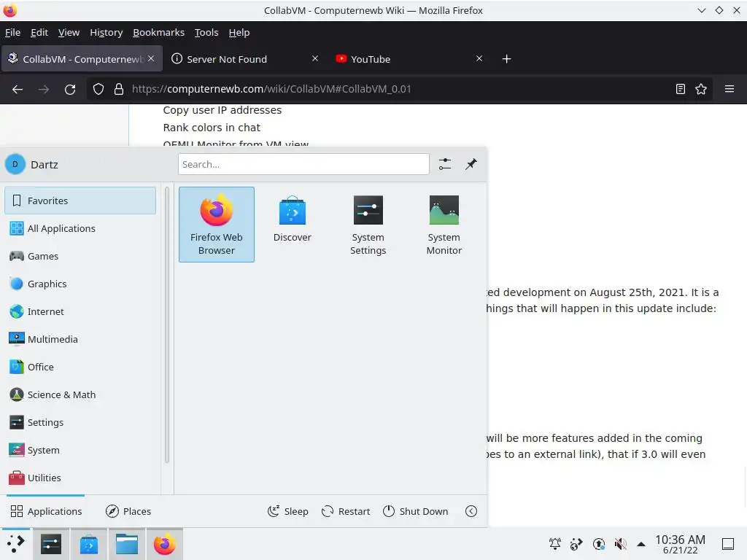Viewport: 747px width, 560px height.
Task: Click the Restart button
Action: (x=346, y=511)
